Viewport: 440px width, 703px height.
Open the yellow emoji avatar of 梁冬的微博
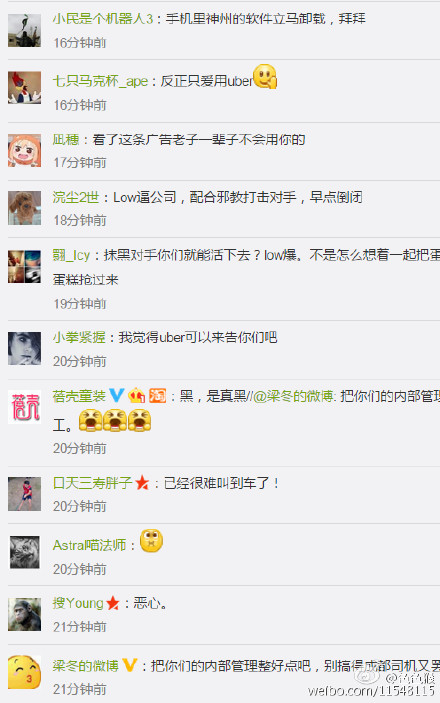(x=25, y=672)
